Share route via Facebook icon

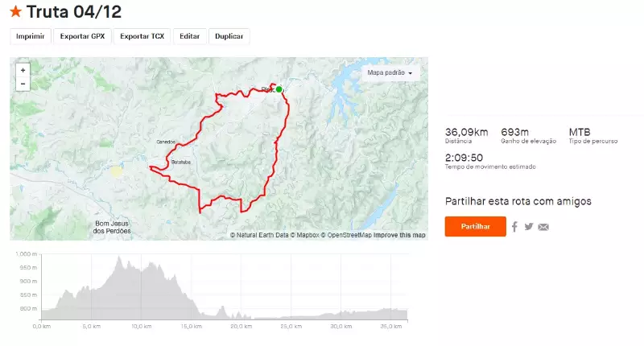pyautogui.click(x=514, y=227)
